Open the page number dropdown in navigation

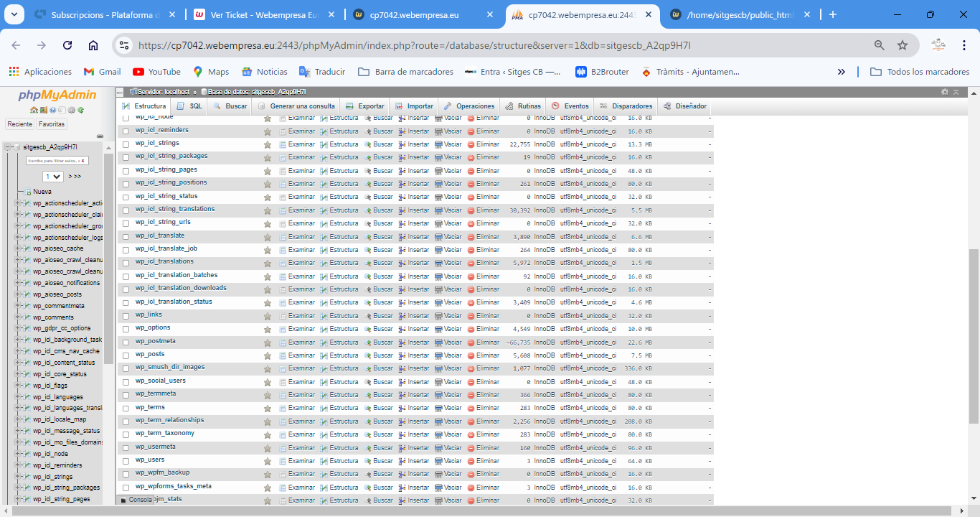click(x=53, y=176)
